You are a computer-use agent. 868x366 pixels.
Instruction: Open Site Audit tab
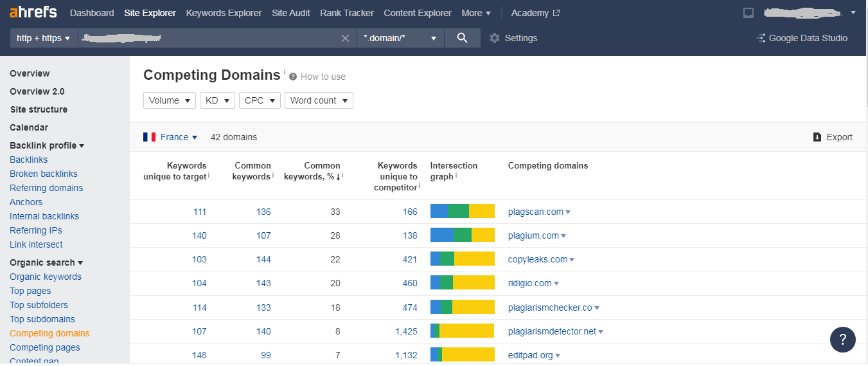[291, 13]
